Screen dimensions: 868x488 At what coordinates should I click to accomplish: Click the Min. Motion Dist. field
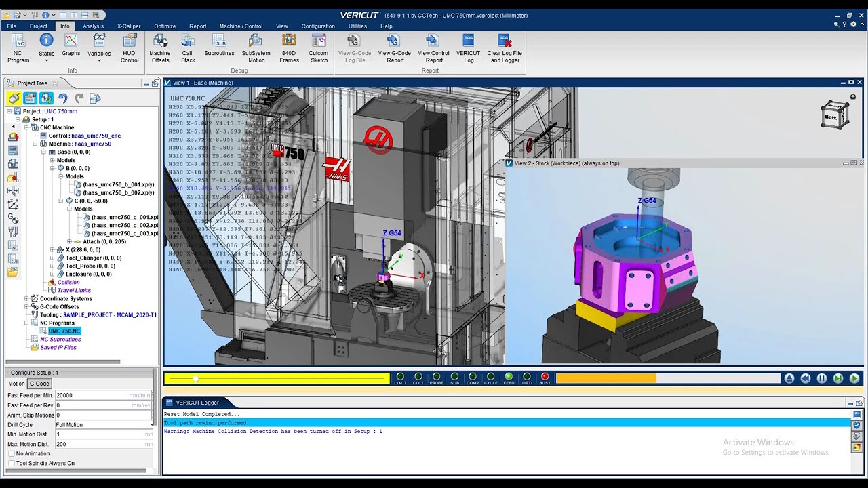coord(104,434)
